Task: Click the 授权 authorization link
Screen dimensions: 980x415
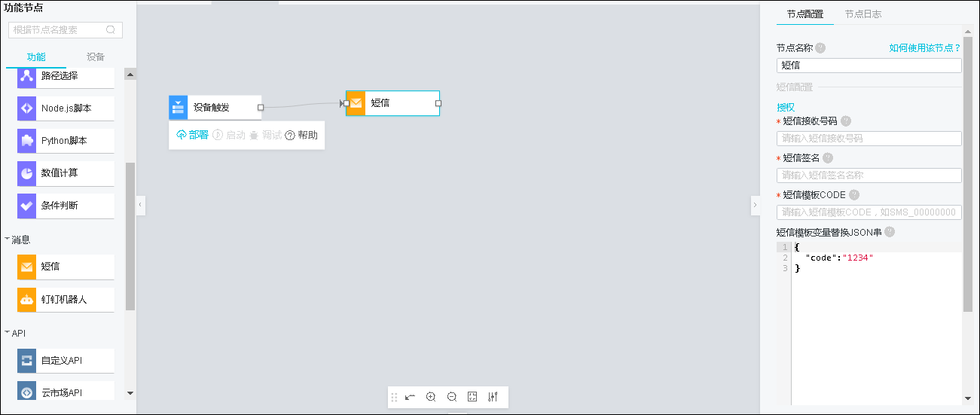Action: 786,107
